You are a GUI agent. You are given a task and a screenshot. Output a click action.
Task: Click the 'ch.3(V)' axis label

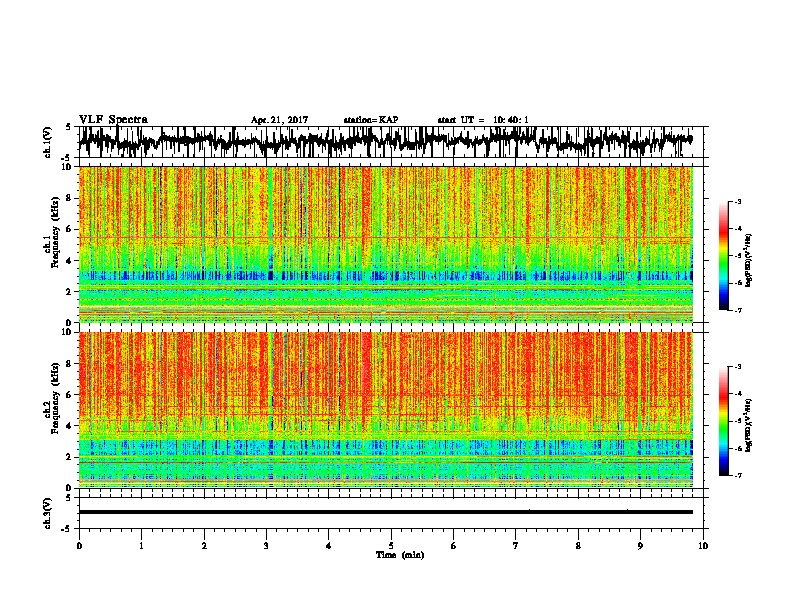pos(47,513)
